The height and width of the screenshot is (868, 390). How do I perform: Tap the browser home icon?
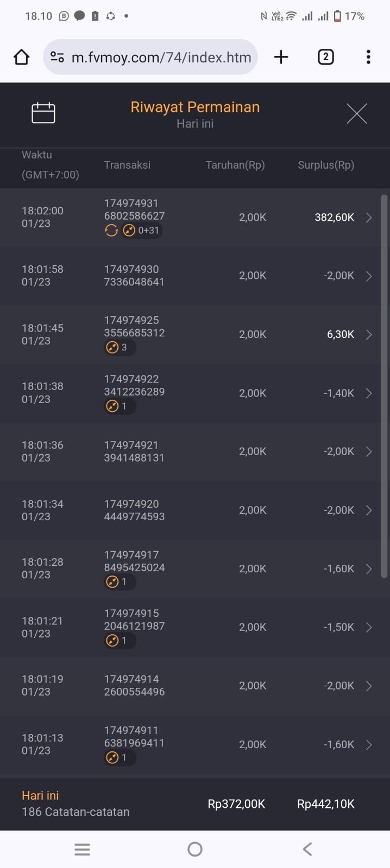click(22, 57)
